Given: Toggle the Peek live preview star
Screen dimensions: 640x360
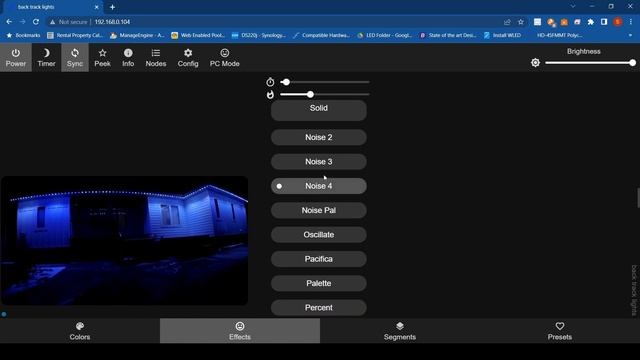Looking at the screenshot, I should 102,58.
